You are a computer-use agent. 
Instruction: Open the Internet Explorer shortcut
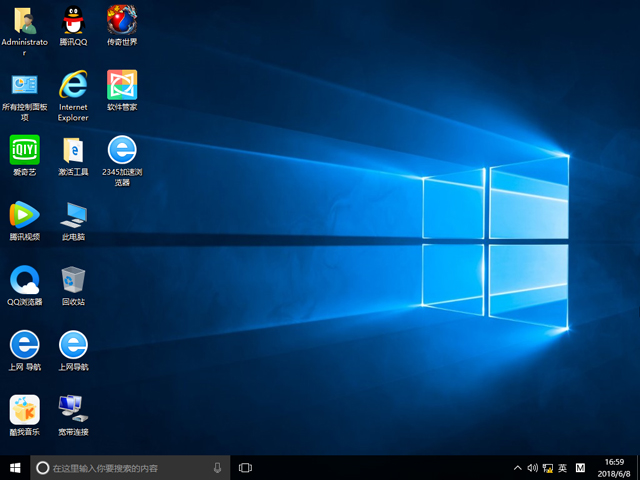click(73, 85)
